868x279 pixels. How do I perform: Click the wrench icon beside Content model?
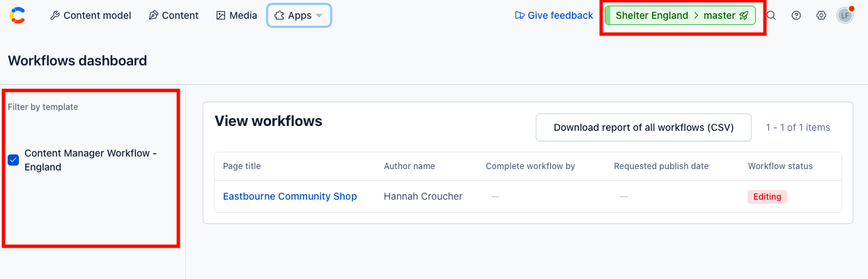point(55,15)
